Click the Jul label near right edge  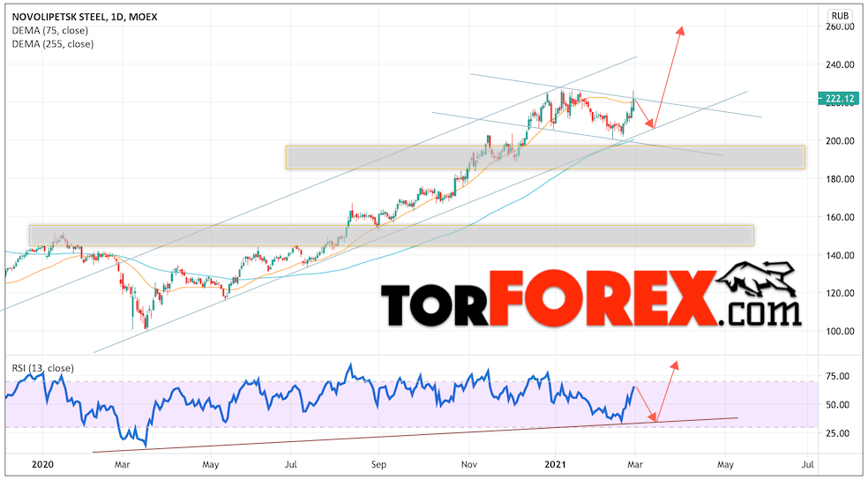coord(808,464)
